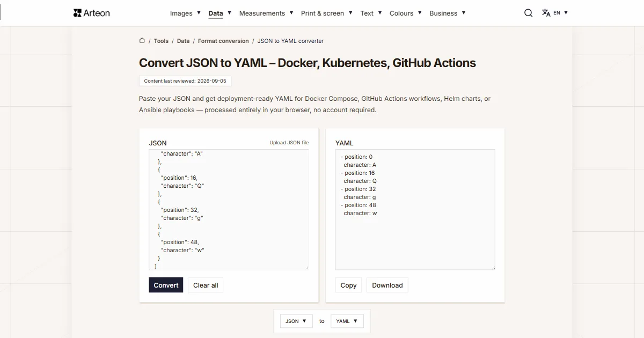Go to Format conversion breadcrumb link

coord(223,41)
